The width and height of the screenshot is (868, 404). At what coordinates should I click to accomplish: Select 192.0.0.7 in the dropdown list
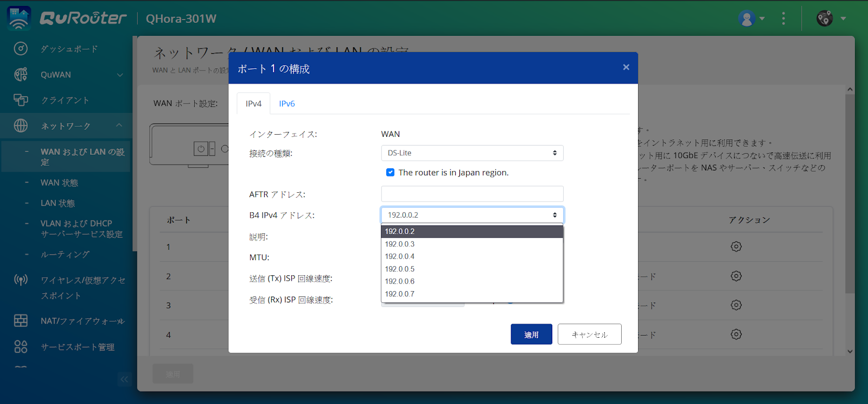point(400,294)
